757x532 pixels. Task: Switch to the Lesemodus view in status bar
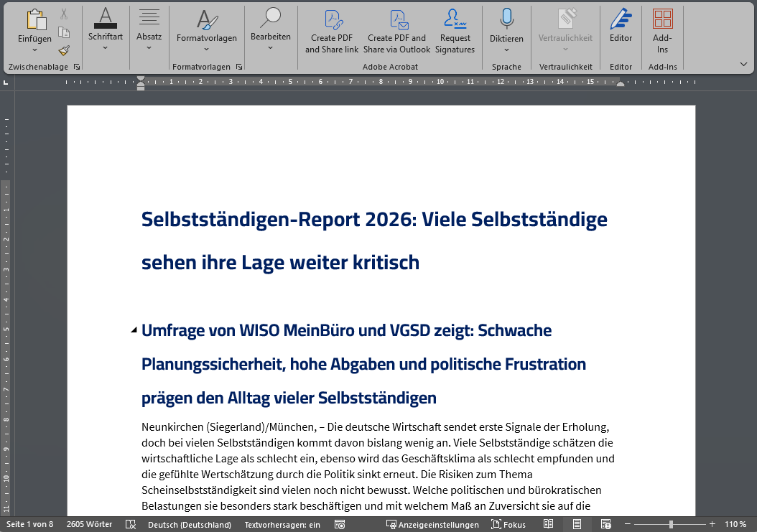[x=548, y=525]
